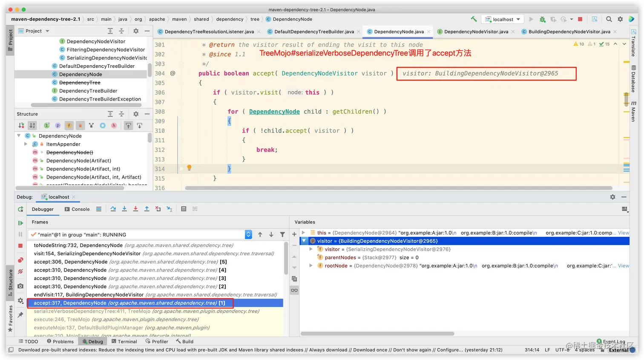The image size is (644, 360).
Task: View breakpoints double red circle icon
Action: (x=20, y=260)
